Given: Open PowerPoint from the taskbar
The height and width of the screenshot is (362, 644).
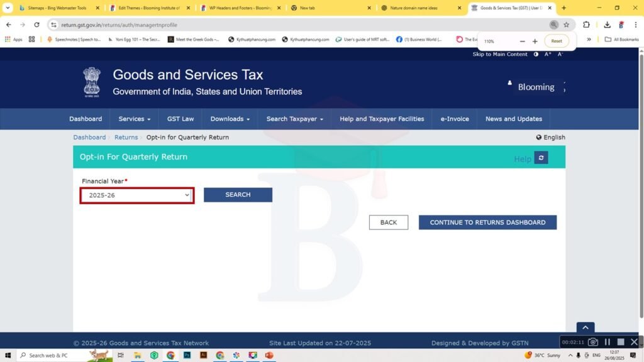Looking at the screenshot, I should tap(269, 355).
